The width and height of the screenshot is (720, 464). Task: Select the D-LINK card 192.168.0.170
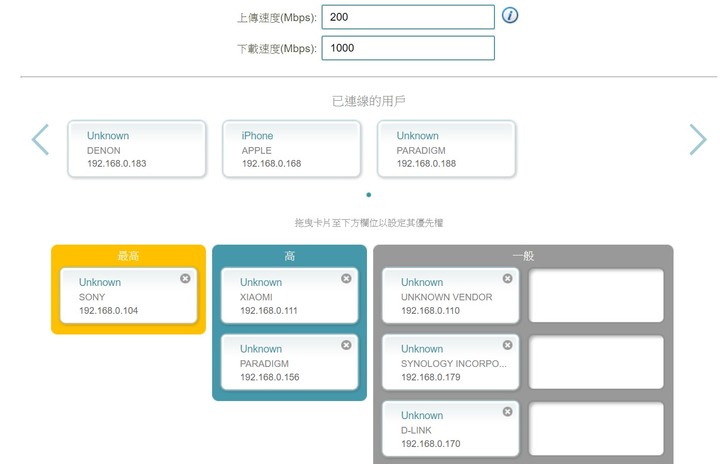point(451,429)
